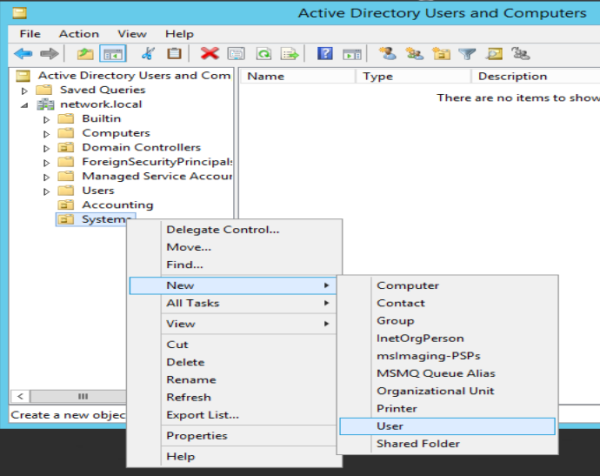The width and height of the screenshot is (600, 476).
Task: Open the View submenu in context menu
Action: 233,324
